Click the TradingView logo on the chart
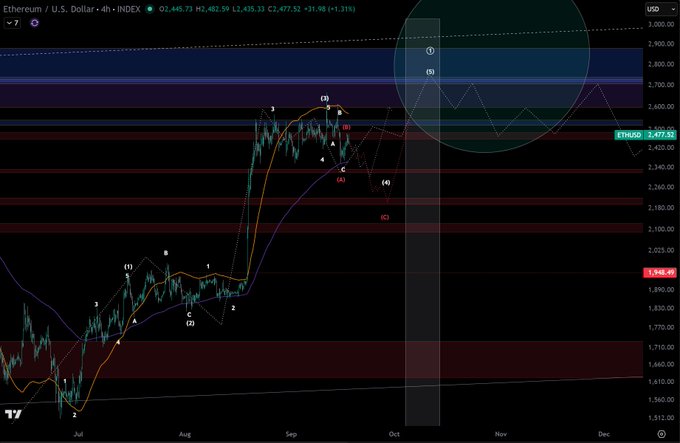 (13, 414)
